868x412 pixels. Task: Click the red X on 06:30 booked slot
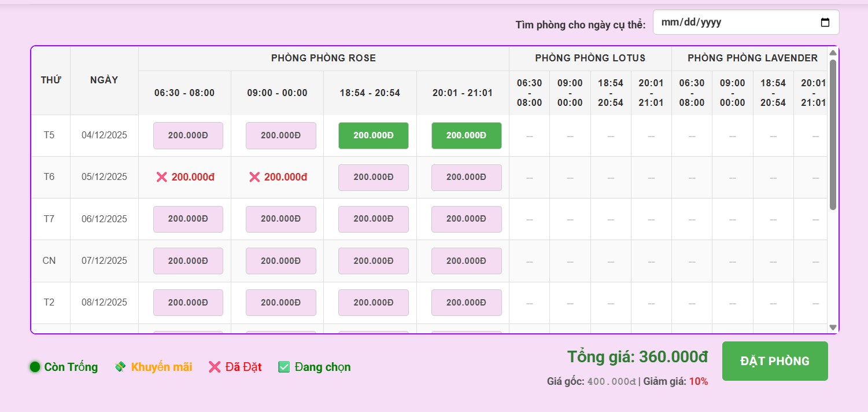coord(162,177)
